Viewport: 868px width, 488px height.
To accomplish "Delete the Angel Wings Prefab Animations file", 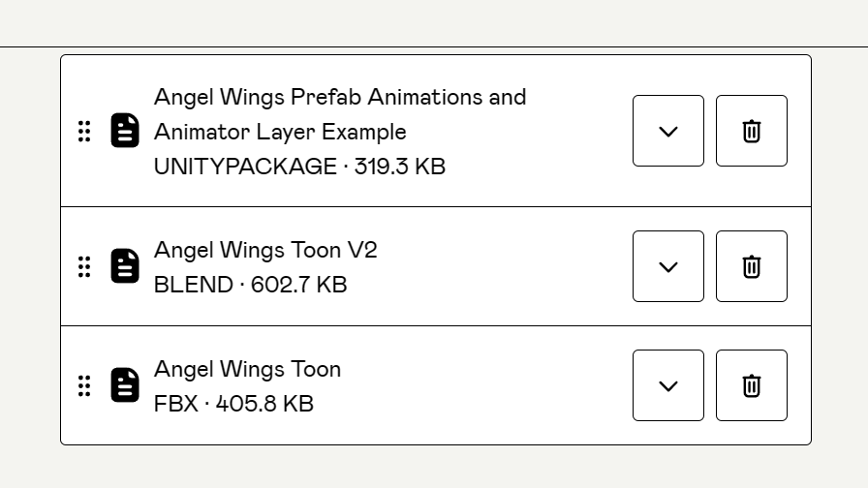I will [x=751, y=131].
